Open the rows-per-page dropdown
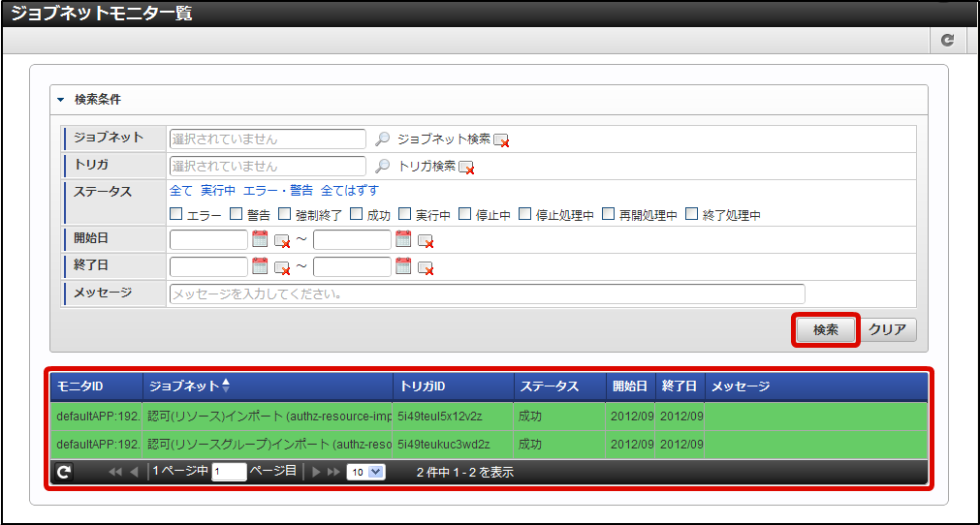Screen dimensions: 980x525 point(365,473)
